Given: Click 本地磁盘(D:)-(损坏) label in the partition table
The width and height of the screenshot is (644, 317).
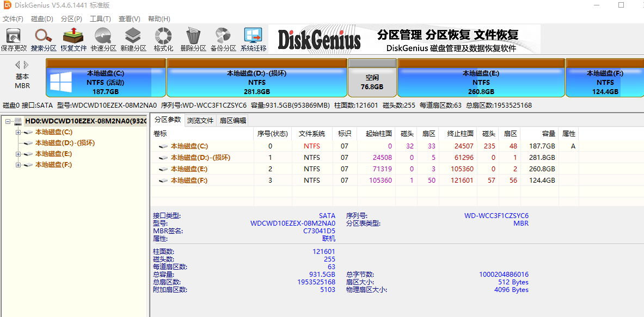Looking at the screenshot, I should (x=200, y=158).
